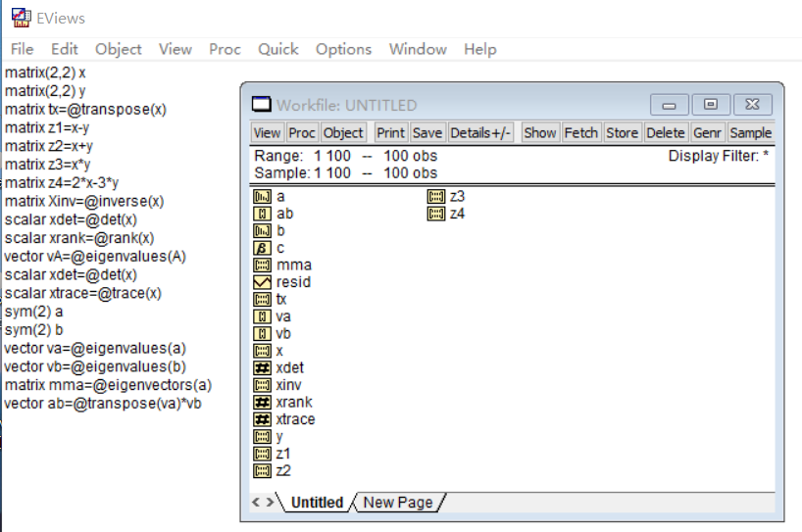802x532 pixels.
Task: Click command line 'vector ab=@transpose(va)*vb'
Action: click(x=103, y=404)
